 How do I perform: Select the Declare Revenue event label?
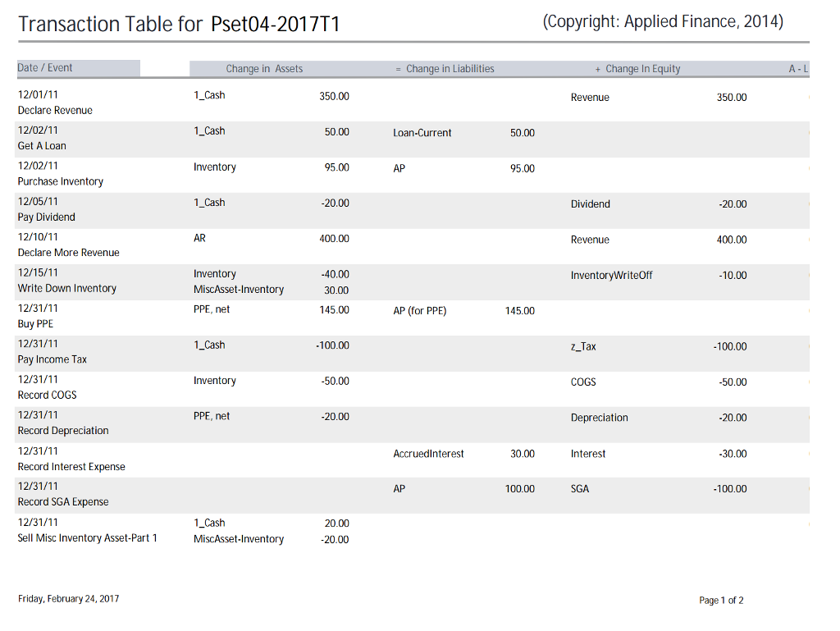(x=55, y=110)
